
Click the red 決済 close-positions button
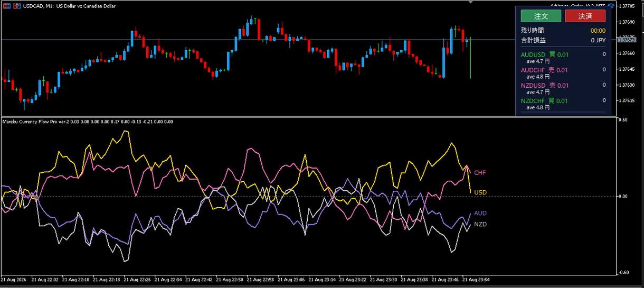[585, 16]
